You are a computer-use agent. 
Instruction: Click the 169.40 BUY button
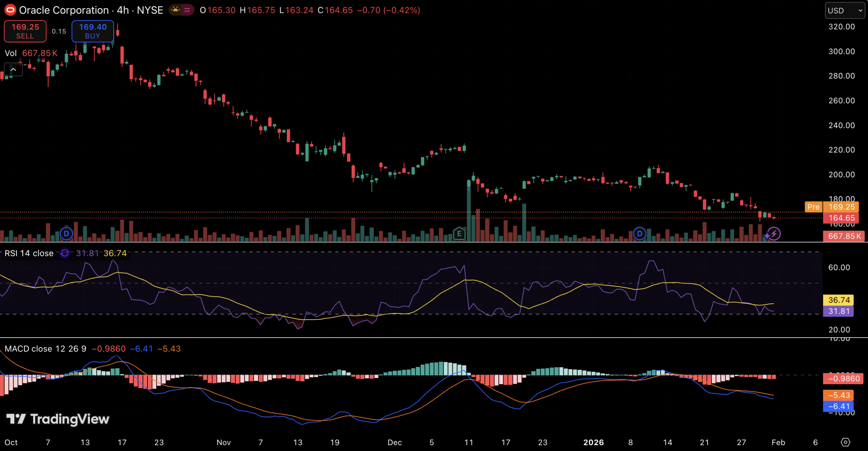tap(93, 31)
